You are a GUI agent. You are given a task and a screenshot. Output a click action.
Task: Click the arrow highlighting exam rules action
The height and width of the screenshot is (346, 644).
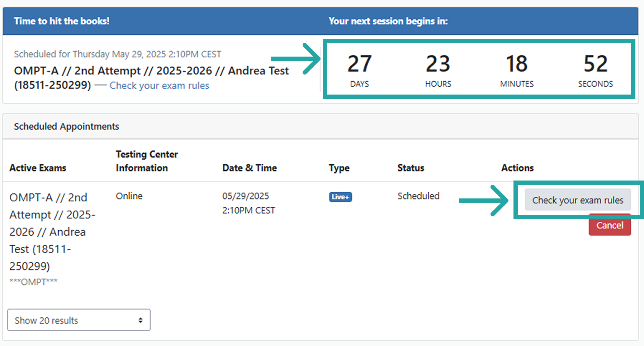[x=483, y=201]
